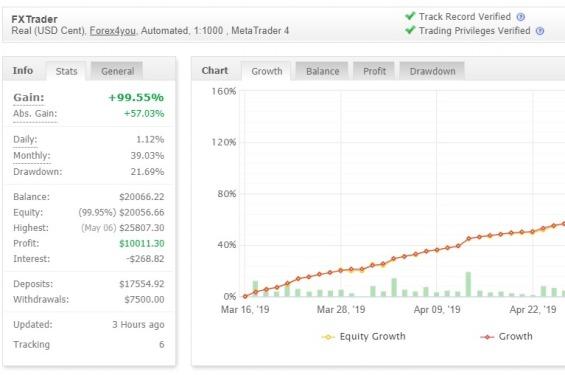Screen dimensions: 565x375
Task: Select the Growth chart tab
Action: (x=267, y=71)
